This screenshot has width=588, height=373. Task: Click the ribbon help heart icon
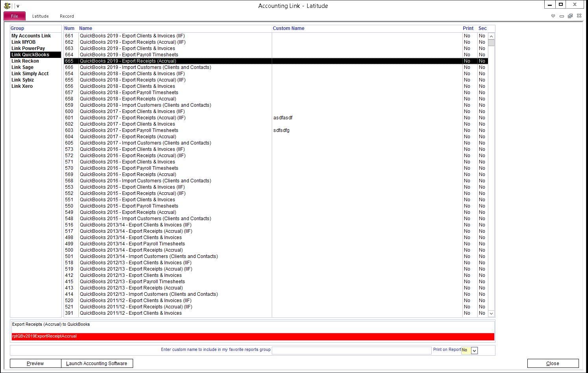pos(553,16)
